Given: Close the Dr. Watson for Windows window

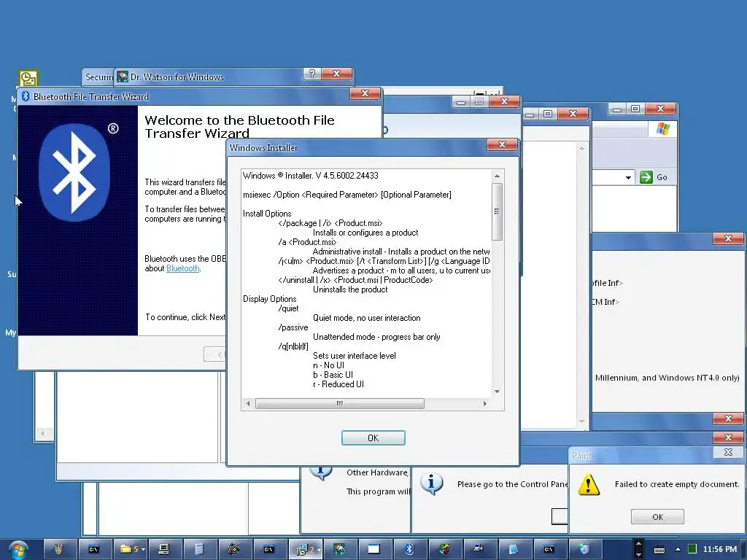Looking at the screenshot, I should coord(336,74).
